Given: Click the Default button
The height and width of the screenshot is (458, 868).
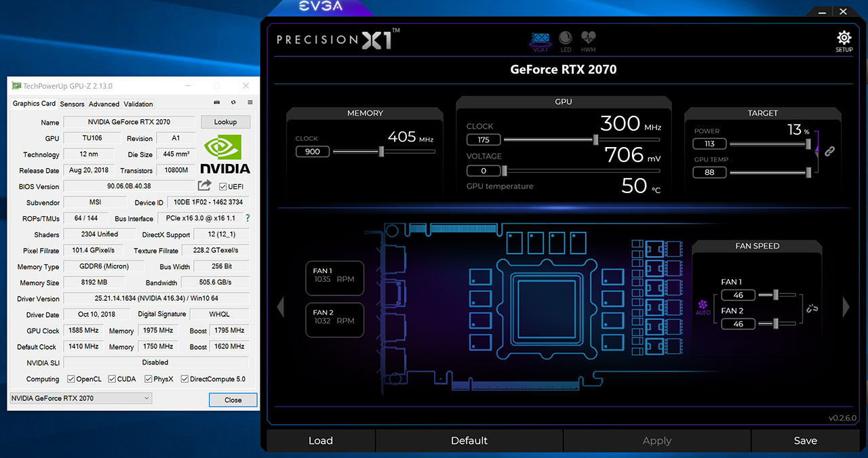Looking at the screenshot, I should pos(469,440).
